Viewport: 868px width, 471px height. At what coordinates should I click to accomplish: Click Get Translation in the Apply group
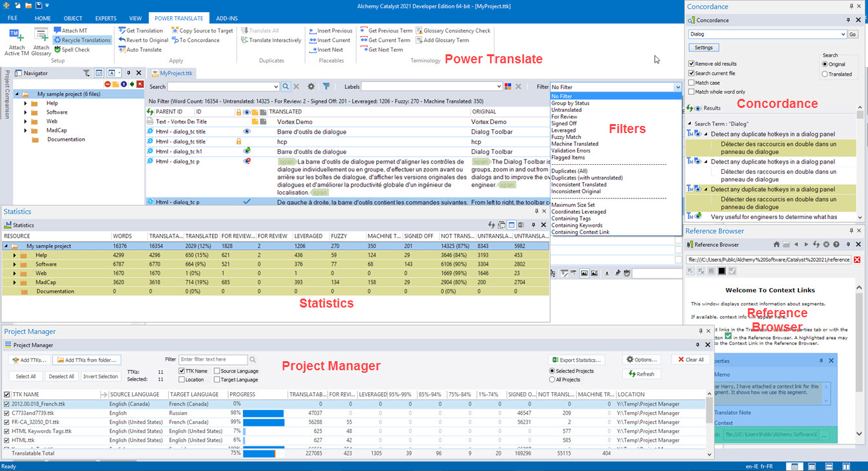click(141, 30)
